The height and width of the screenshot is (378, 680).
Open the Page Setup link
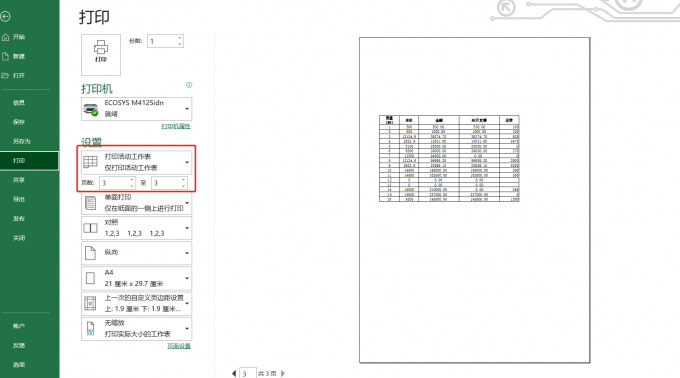[x=179, y=346]
